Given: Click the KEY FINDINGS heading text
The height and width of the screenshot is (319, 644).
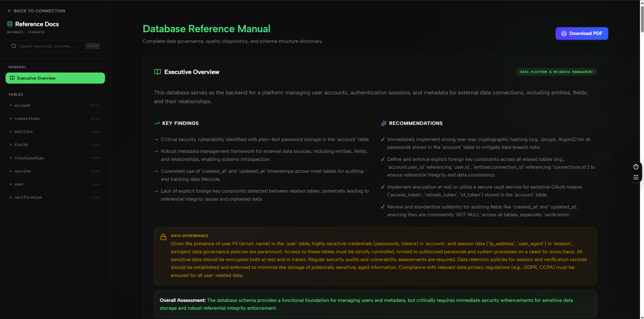Looking at the screenshot, I should (180, 123).
